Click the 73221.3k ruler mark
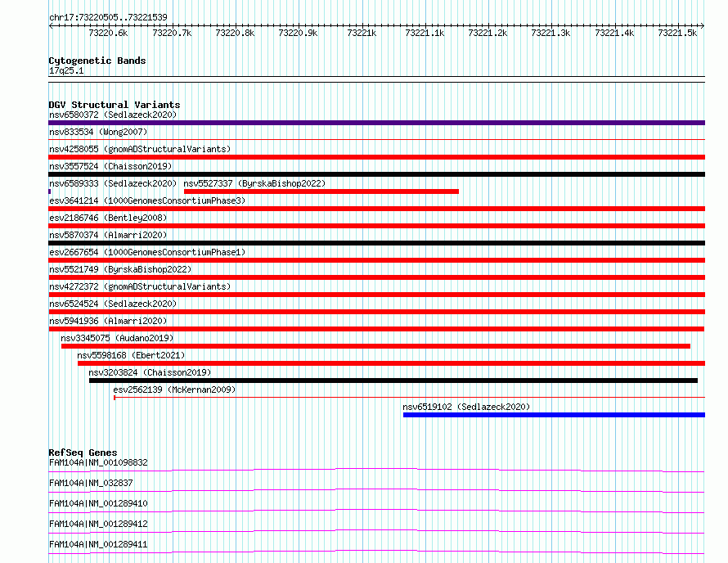 (551, 33)
